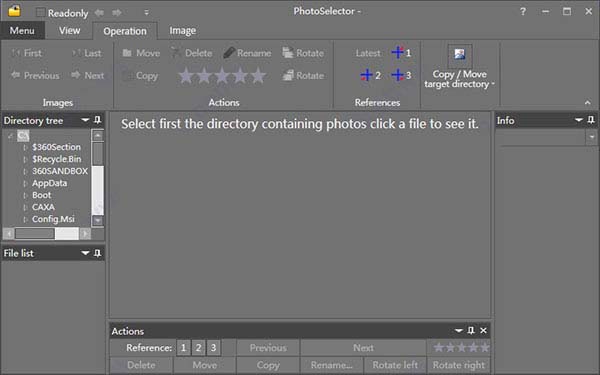This screenshot has height=375, width=600.
Task: Select the C: drive in directory tree
Action: [23, 135]
